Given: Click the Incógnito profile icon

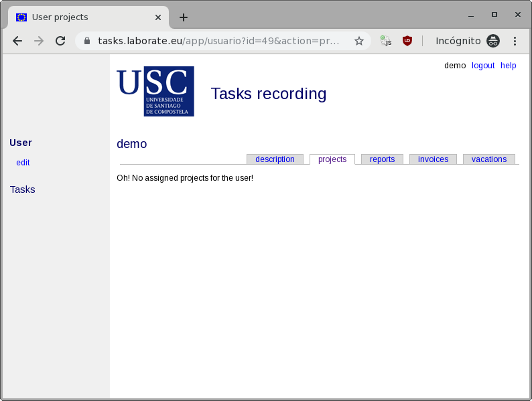Looking at the screenshot, I should [x=493, y=41].
